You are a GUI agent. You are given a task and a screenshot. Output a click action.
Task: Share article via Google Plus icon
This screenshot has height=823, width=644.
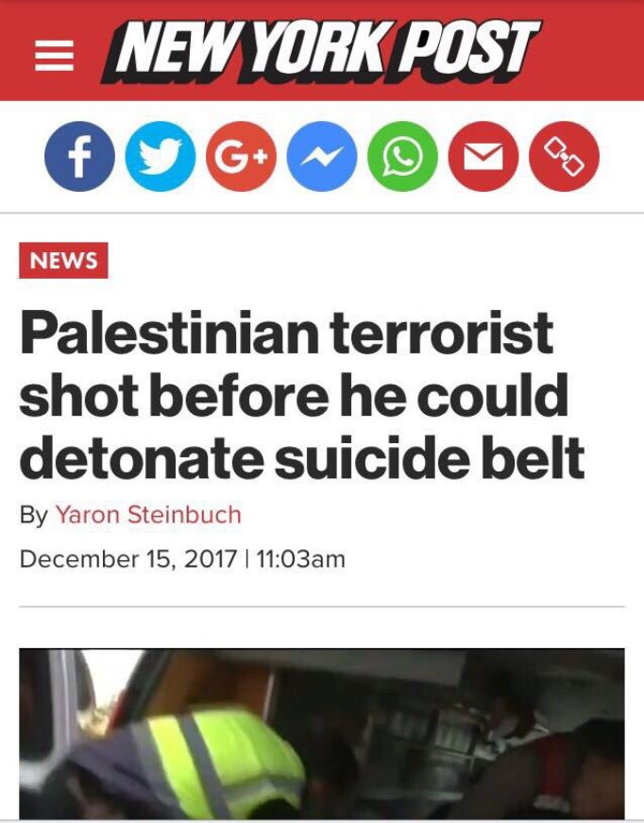(x=241, y=157)
